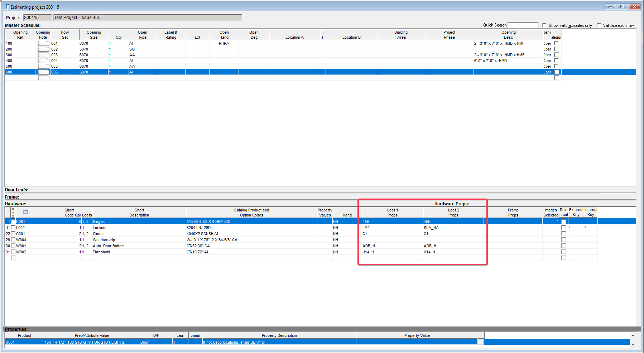Toggle the Validate each row checkbox
The height and width of the screenshot is (353, 644).
click(x=599, y=25)
